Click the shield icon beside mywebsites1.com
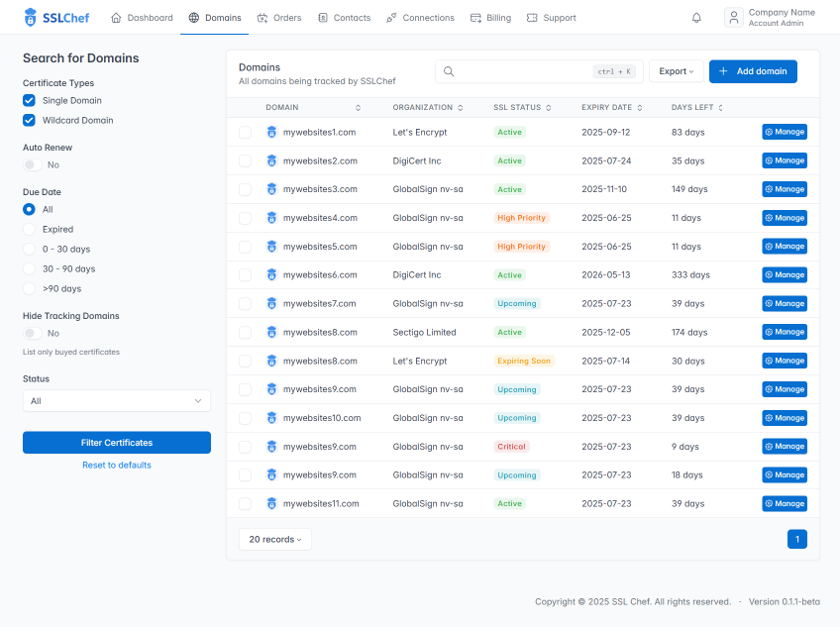The image size is (840, 627). point(271,132)
